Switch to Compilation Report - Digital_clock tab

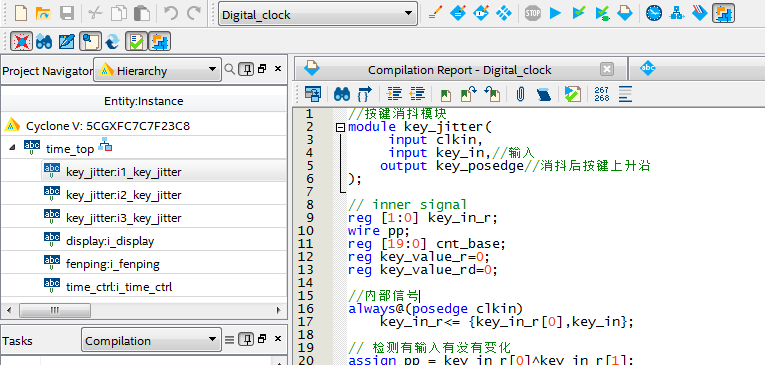click(460, 70)
